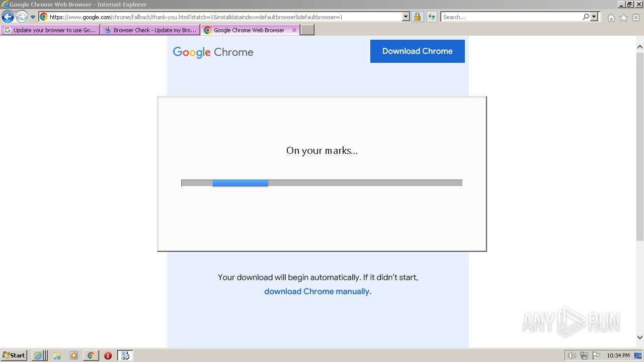Close the Google Chrome Web Browser tab
The width and height of the screenshot is (644, 362).
point(294,30)
